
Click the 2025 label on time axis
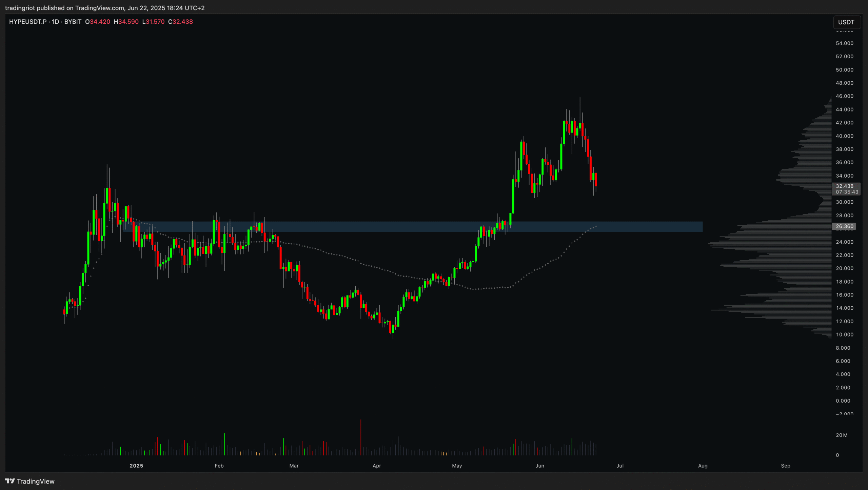coord(136,466)
